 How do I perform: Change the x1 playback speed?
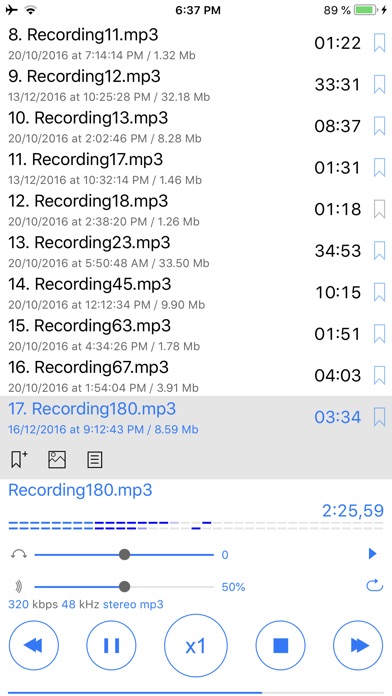(x=196, y=646)
